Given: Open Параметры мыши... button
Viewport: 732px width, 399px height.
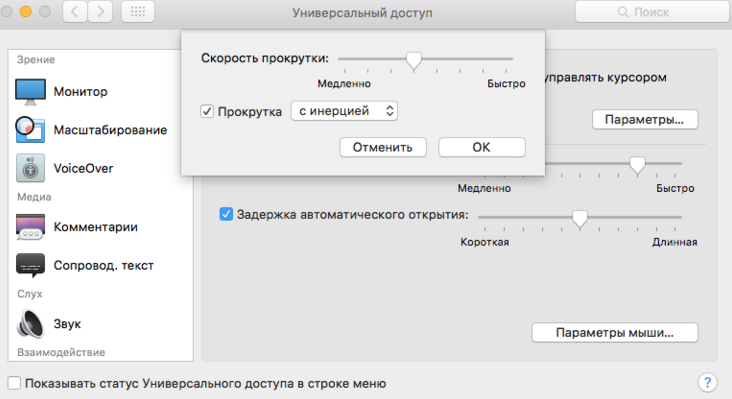Looking at the screenshot, I should coord(615,333).
